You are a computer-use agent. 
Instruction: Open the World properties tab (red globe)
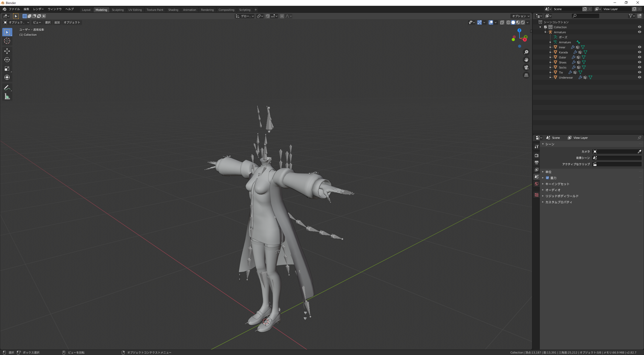click(x=536, y=184)
